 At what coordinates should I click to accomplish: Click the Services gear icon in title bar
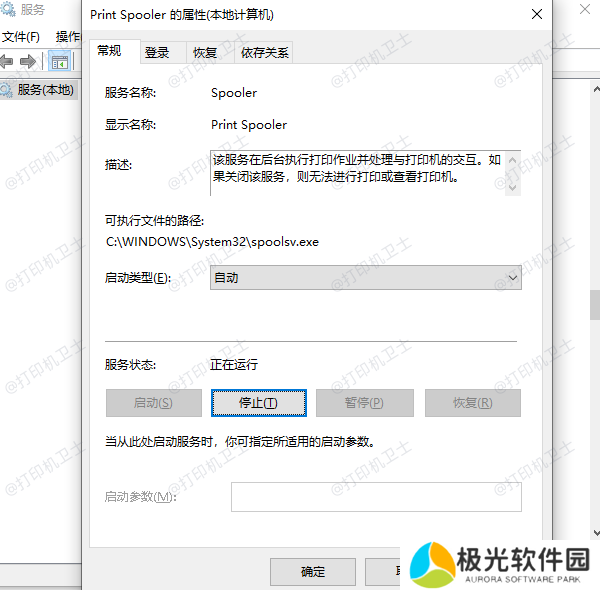coord(9,9)
